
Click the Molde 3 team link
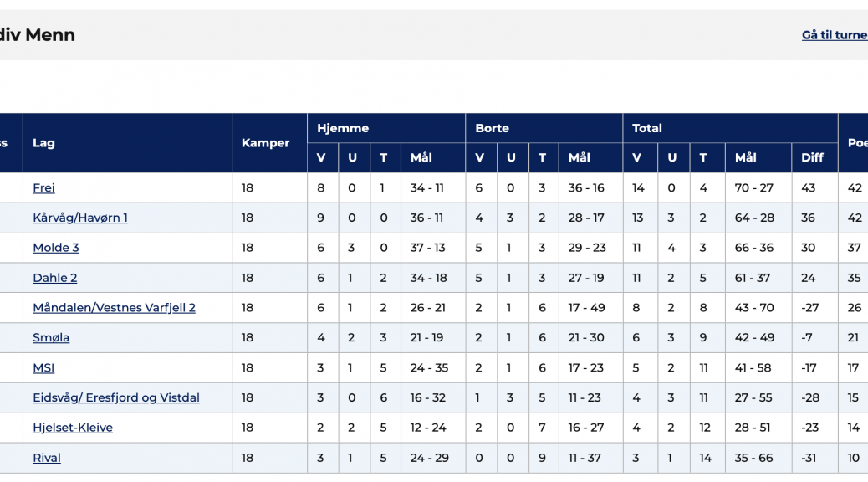pos(56,248)
